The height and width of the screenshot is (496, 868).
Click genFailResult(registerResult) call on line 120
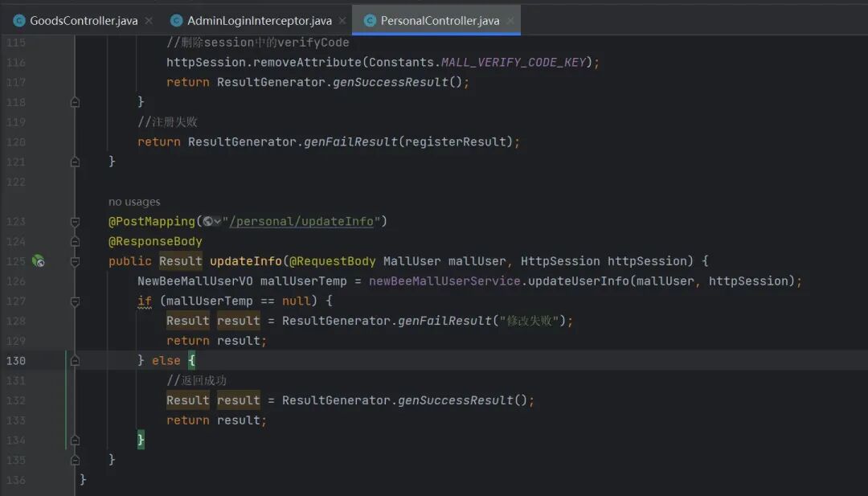[x=408, y=141]
